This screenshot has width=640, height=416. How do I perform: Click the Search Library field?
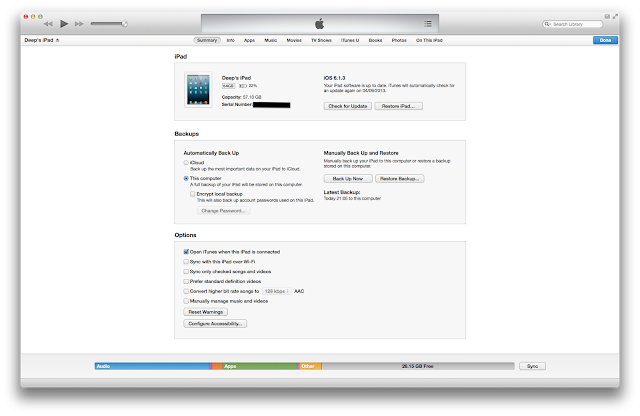point(573,24)
